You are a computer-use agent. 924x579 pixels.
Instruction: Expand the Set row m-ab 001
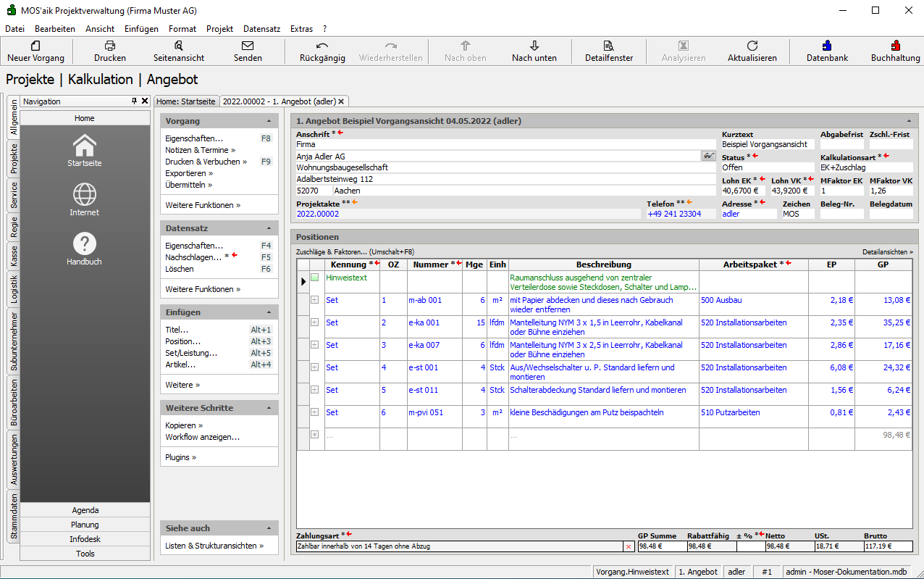pos(315,300)
